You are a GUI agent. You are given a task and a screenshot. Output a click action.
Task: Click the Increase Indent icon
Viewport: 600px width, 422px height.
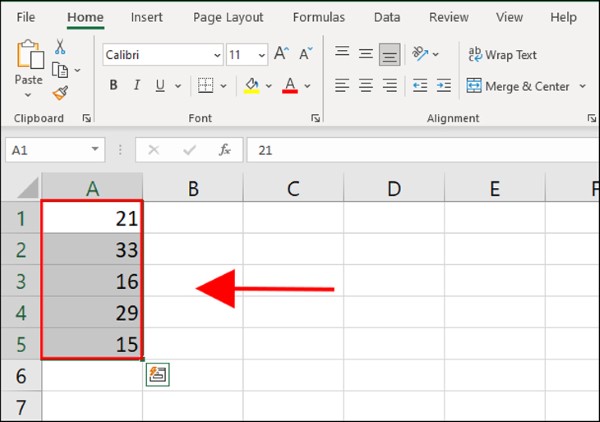click(445, 86)
